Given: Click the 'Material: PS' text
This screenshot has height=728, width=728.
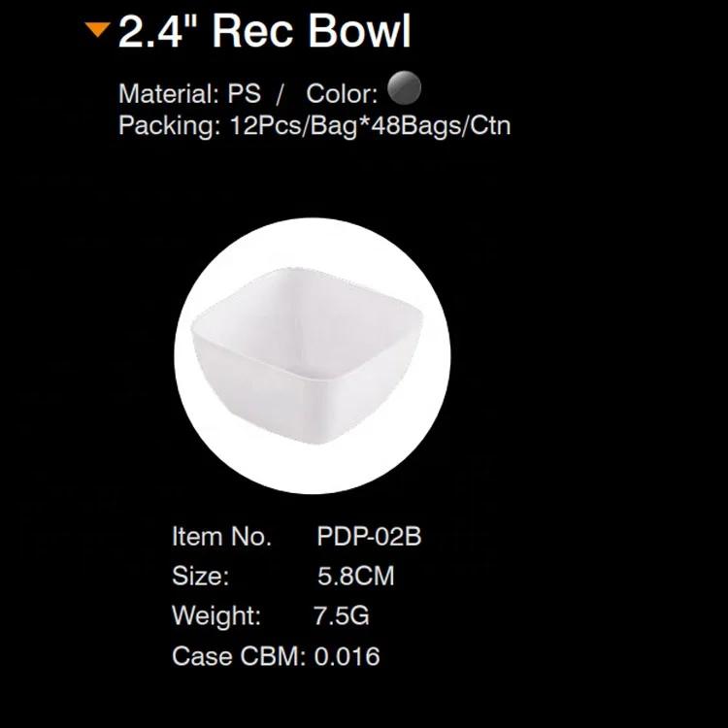Looking at the screenshot, I should [x=189, y=94].
